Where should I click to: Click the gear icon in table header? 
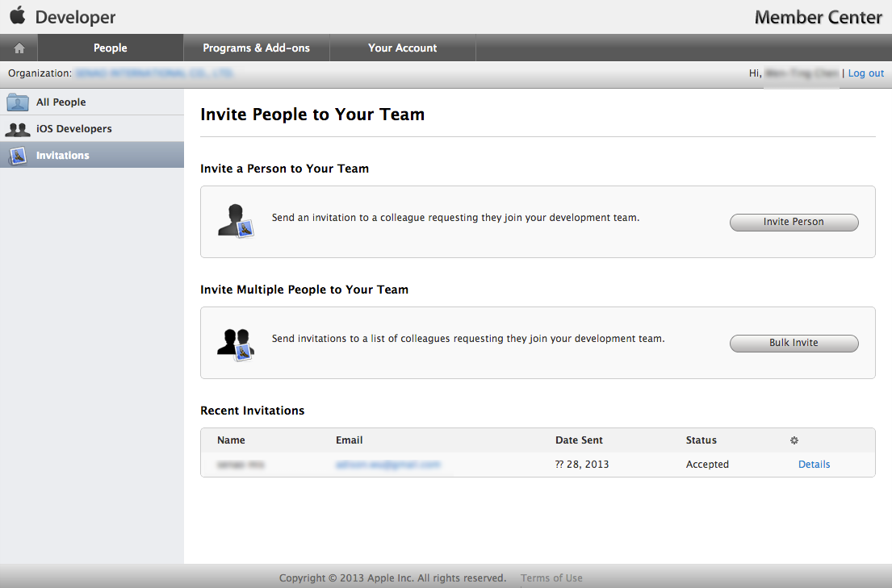(794, 440)
